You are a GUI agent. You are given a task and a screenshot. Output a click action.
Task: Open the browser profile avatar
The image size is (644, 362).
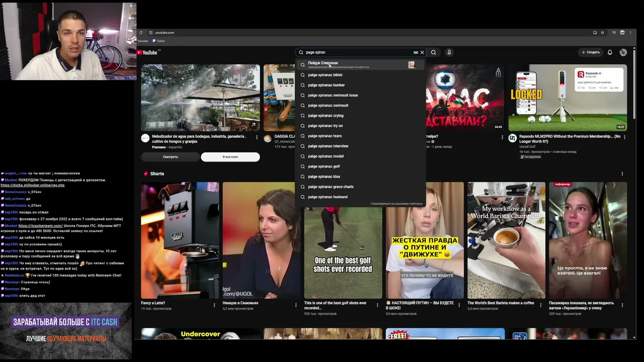[x=622, y=33]
